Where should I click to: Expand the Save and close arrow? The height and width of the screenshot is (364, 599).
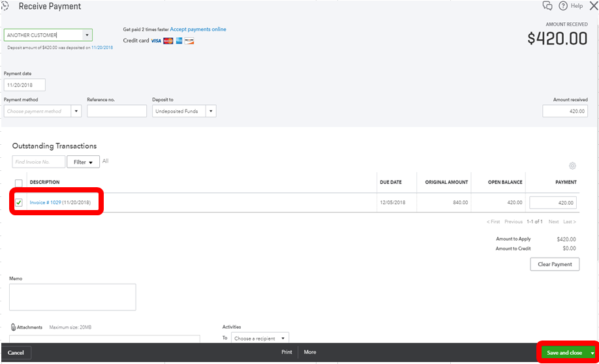592,353
